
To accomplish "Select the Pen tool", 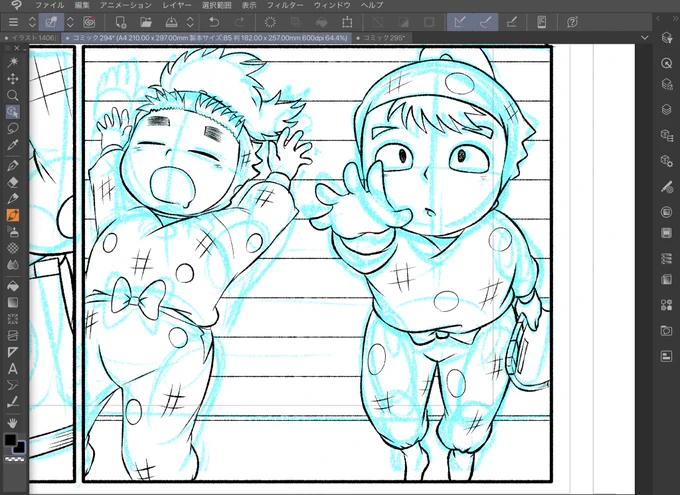I will pyautogui.click(x=13, y=165).
